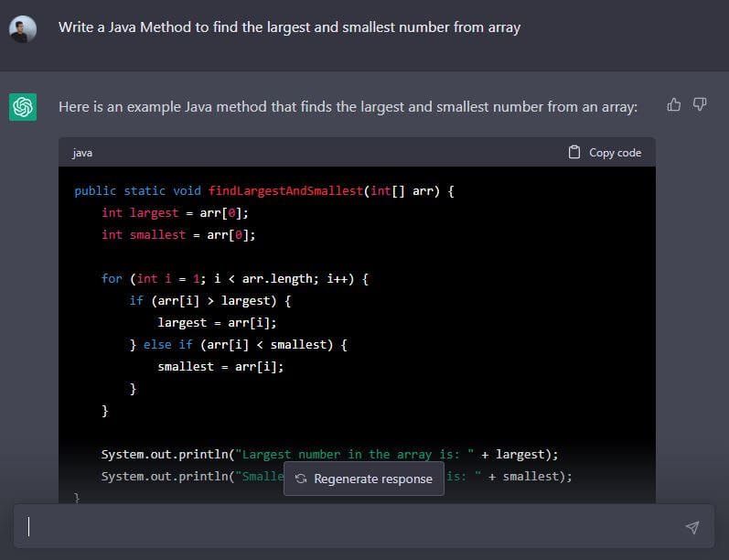This screenshot has height=560, width=729.
Task: Click the Copy code text label
Action: 615,153
